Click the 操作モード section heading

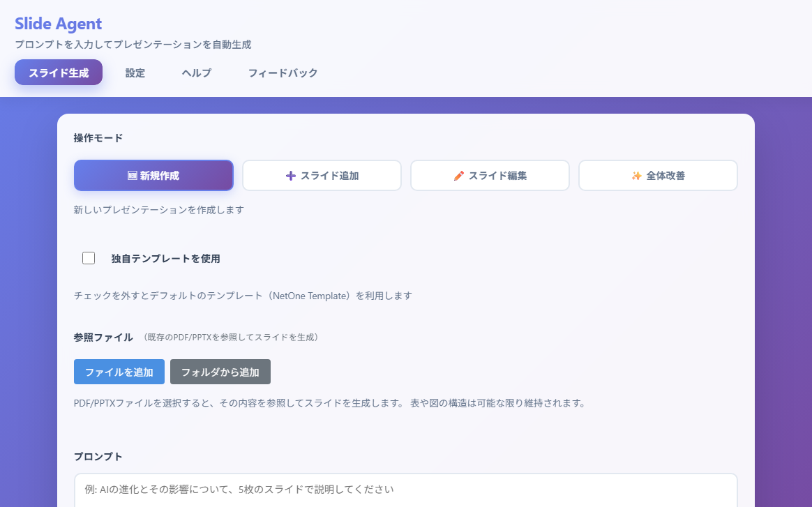pos(98,138)
